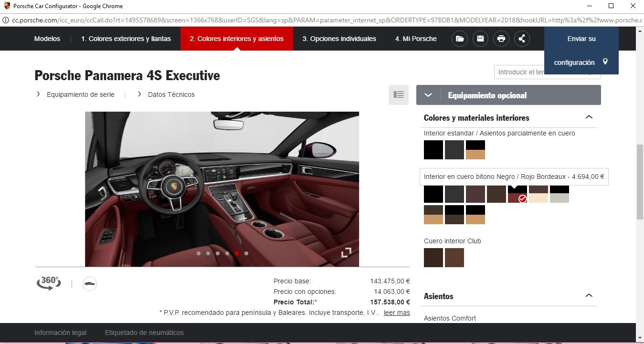Select black-over-dark-brown two-tone swatch
The height and width of the screenshot is (344, 644).
click(x=454, y=215)
